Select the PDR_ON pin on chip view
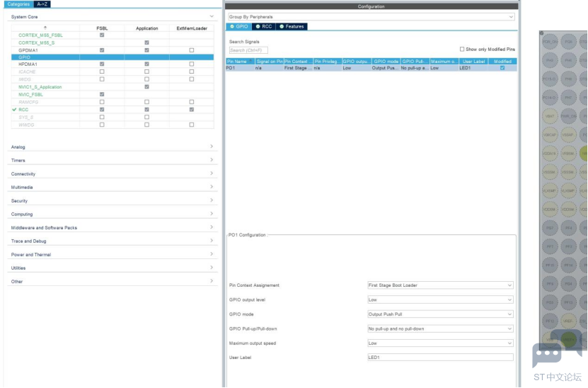Screen dimensions: 588x388 coord(550,42)
